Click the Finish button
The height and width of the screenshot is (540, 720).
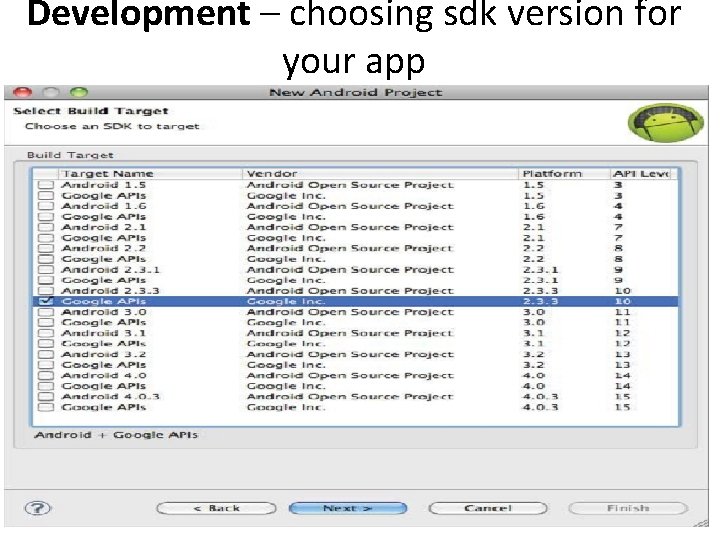click(x=628, y=508)
